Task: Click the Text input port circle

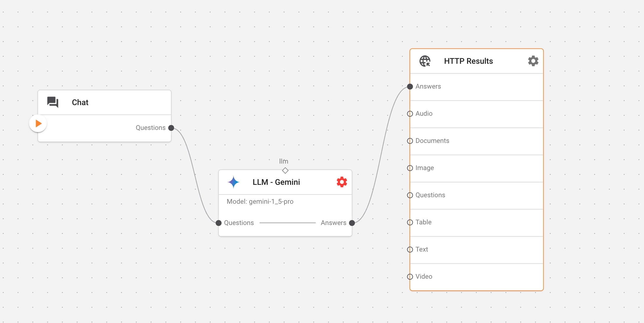Action: [410, 249]
